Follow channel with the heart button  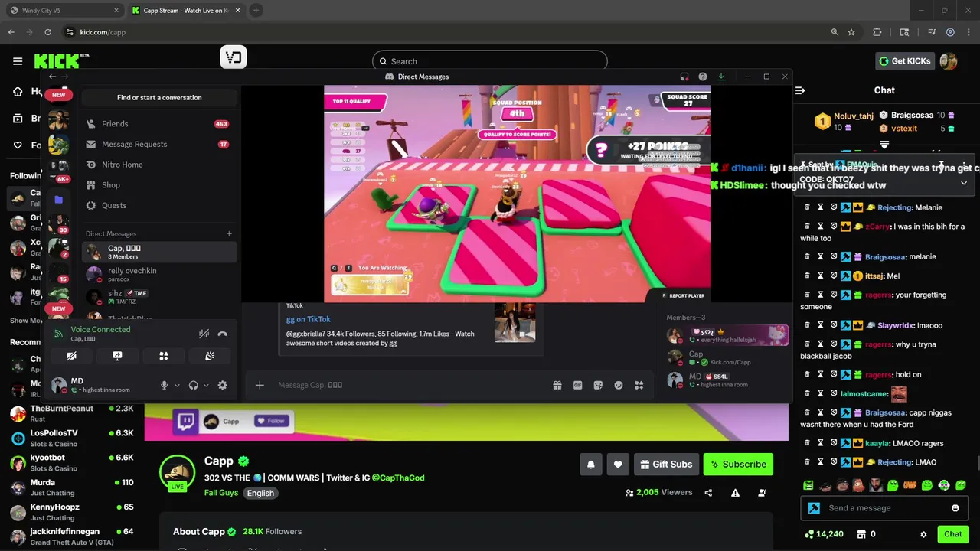(x=618, y=464)
